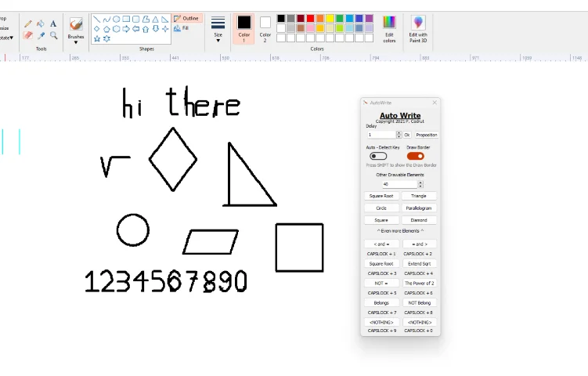
Task: Choose the Pentagon shape
Action: pos(106,29)
